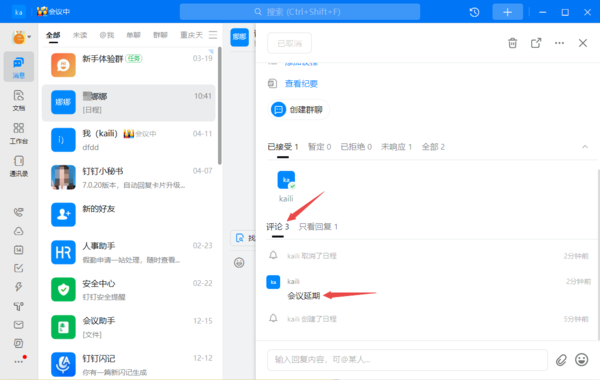Switch to 已接受 1 attendees tab
This screenshot has height=380, width=600.
283,147
